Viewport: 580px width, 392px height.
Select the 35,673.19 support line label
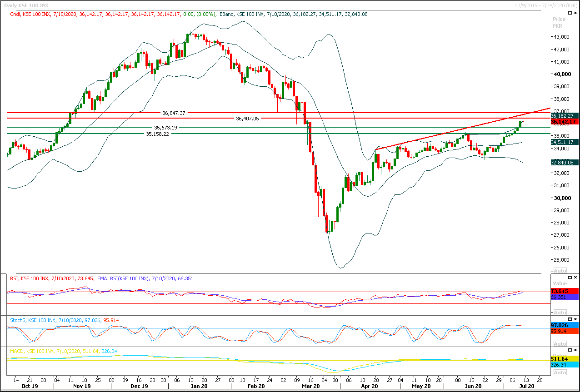(x=165, y=128)
